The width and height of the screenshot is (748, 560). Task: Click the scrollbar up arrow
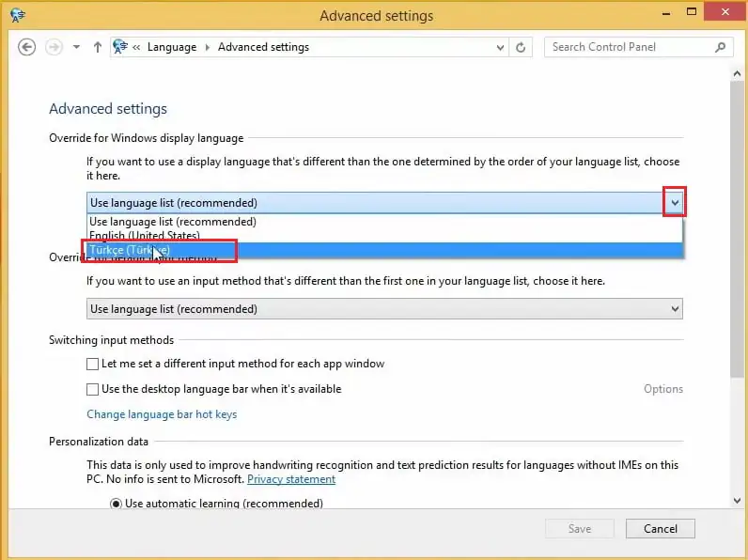coord(737,74)
